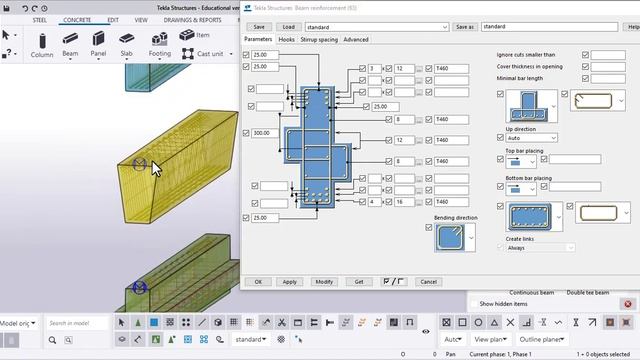Click the Save as name input field
The width and height of the screenshot is (640, 360).
549,27
